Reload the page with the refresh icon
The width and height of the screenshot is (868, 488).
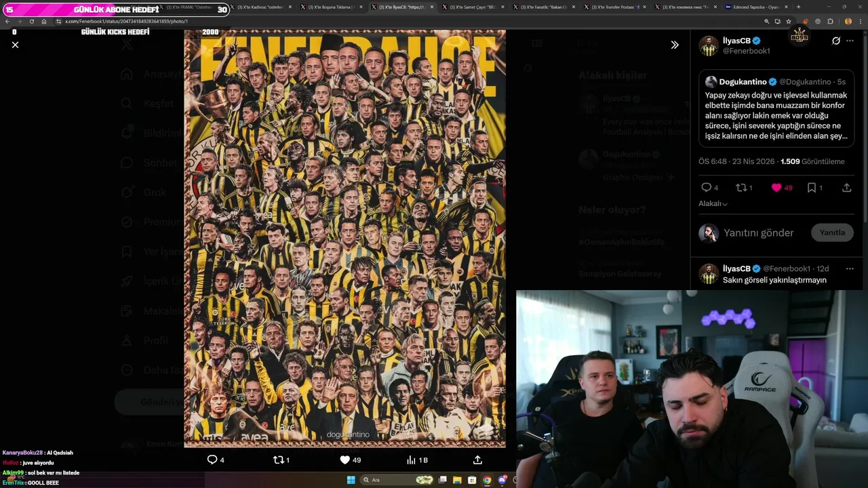[x=32, y=21]
